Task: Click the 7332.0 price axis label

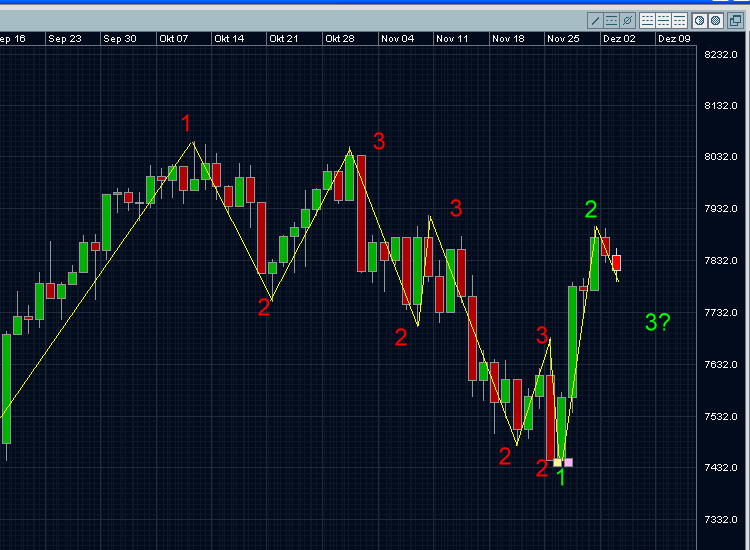Action: click(x=721, y=519)
